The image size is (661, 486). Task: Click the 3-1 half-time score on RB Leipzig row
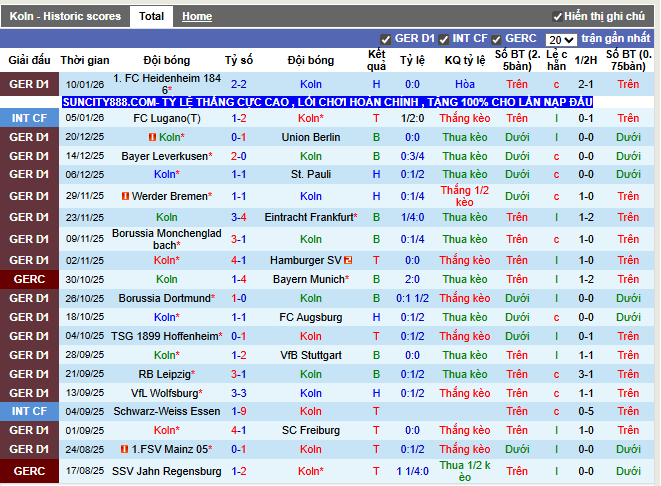pos(586,374)
